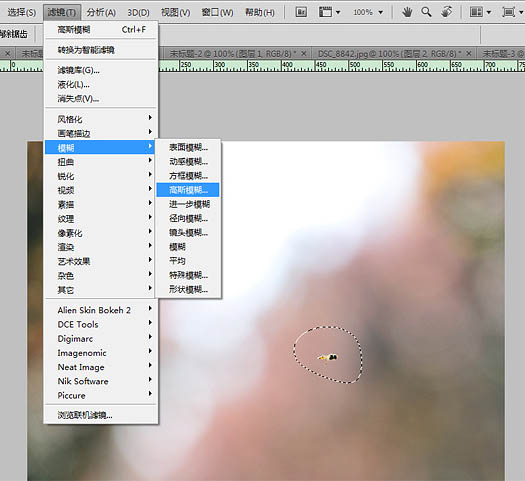This screenshot has height=481, width=525.
Task: Open the Arrange Documents icon
Action: [x=480, y=12]
